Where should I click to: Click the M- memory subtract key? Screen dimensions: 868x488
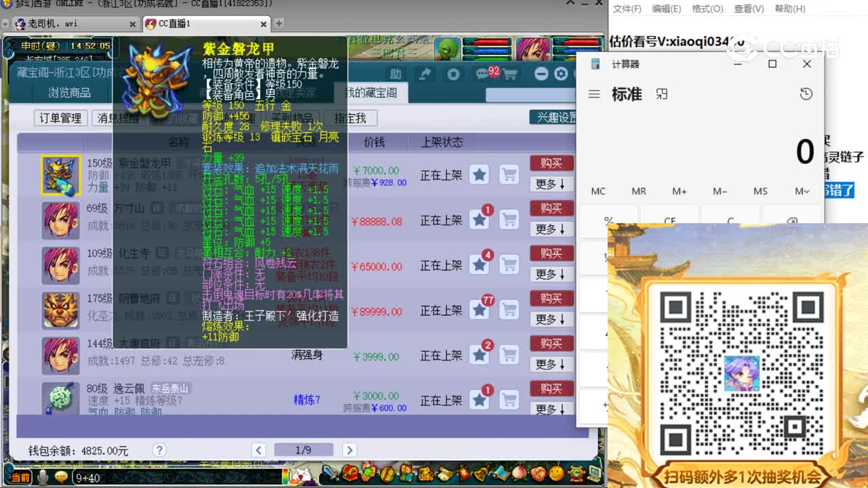tap(720, 191)
